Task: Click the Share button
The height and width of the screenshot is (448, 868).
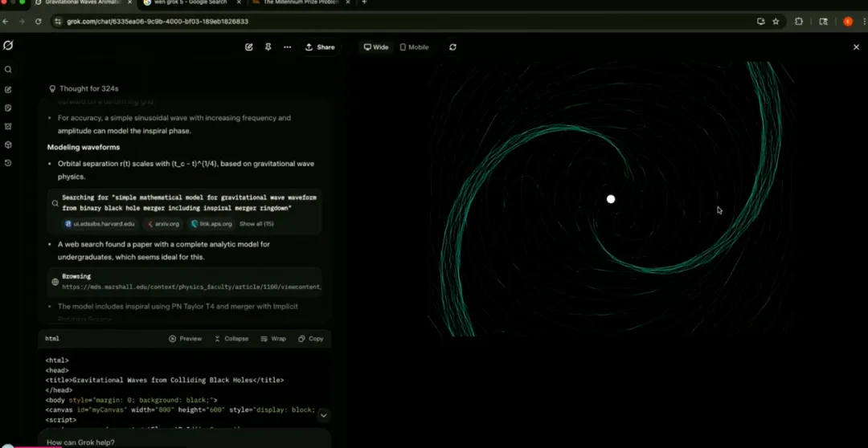Action: (x=320, y=47)
